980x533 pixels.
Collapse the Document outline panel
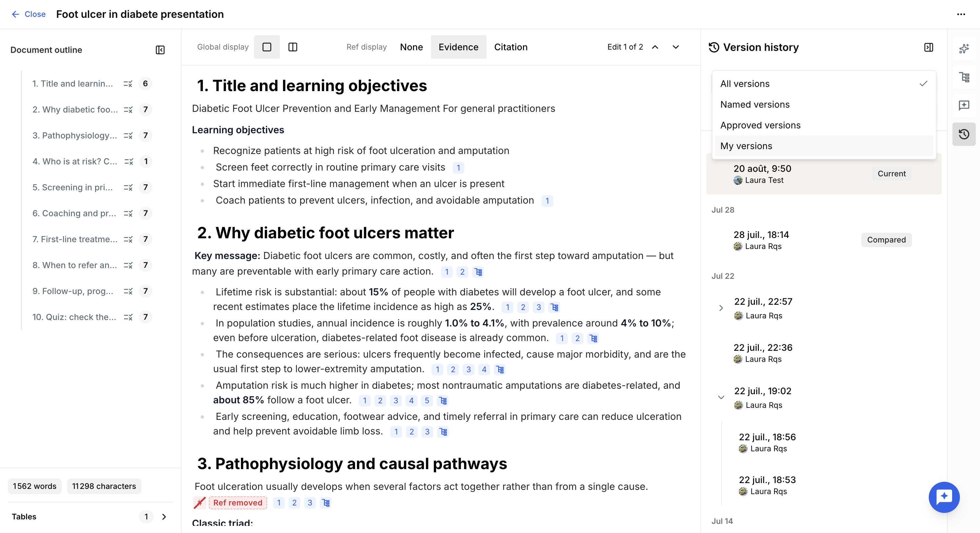pyautogui.click(x=160, y=50)
